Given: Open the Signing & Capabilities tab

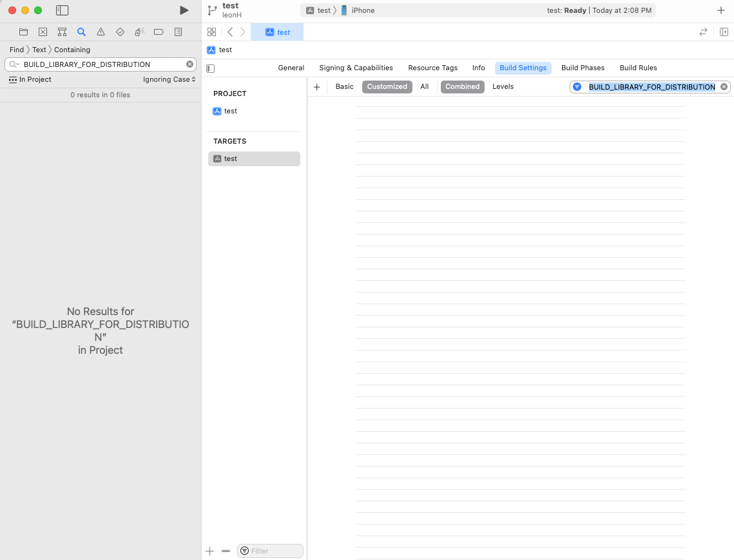Looking at the screenshot, I should [356, 68].
